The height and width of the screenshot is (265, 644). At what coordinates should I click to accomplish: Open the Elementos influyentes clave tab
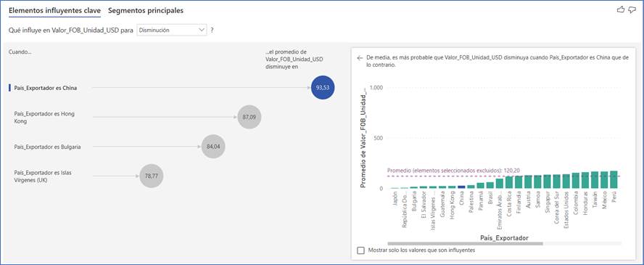click(54, 11)
